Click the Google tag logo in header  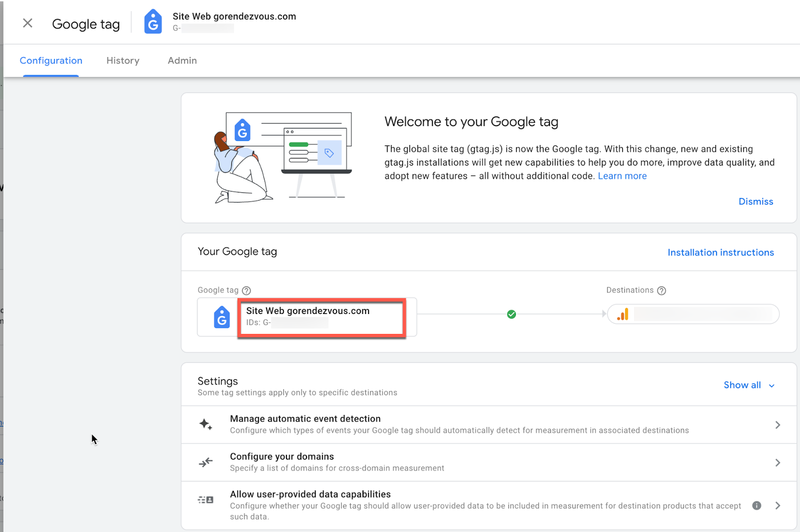[153, 22]
